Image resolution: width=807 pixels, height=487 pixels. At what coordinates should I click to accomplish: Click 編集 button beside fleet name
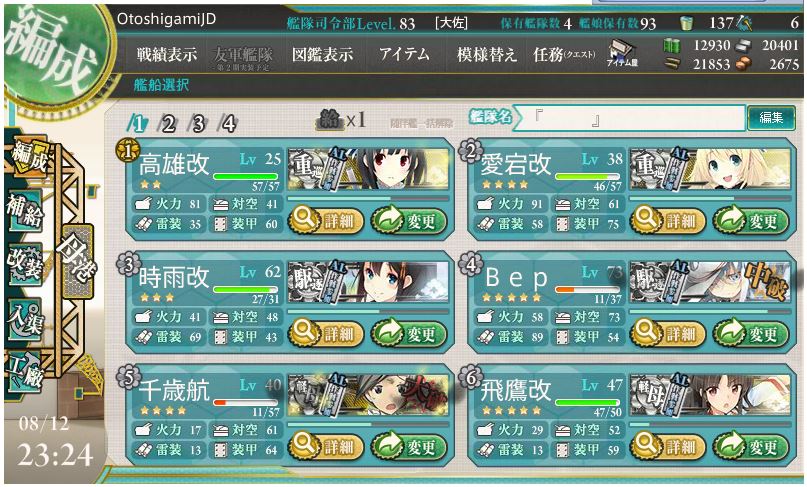click(x=770, y=118)
